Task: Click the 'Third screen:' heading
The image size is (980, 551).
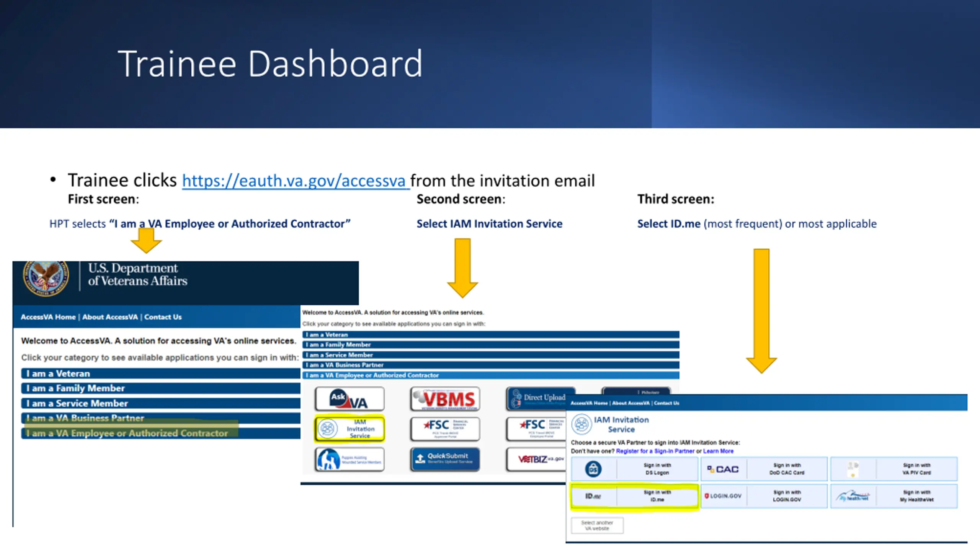Action: pos(676,199)
